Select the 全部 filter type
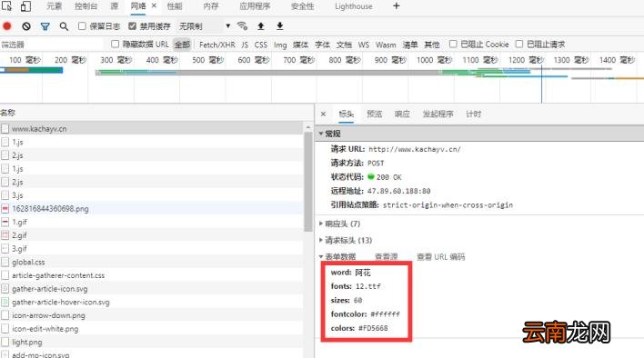The image size is (644, 358). [x=182, y=45]
